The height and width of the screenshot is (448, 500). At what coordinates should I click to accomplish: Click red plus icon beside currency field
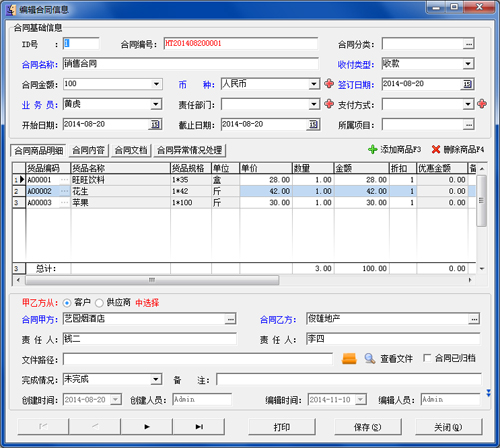(329, 84)
